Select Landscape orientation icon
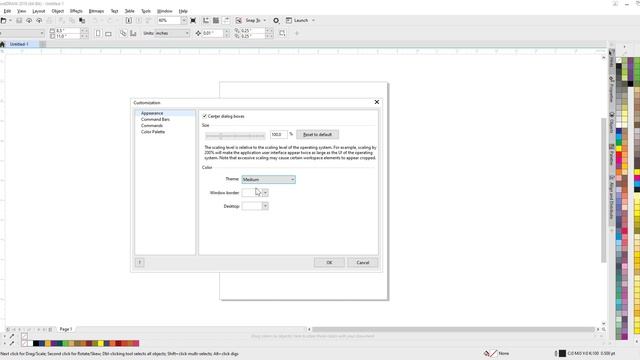 (108, 33)
